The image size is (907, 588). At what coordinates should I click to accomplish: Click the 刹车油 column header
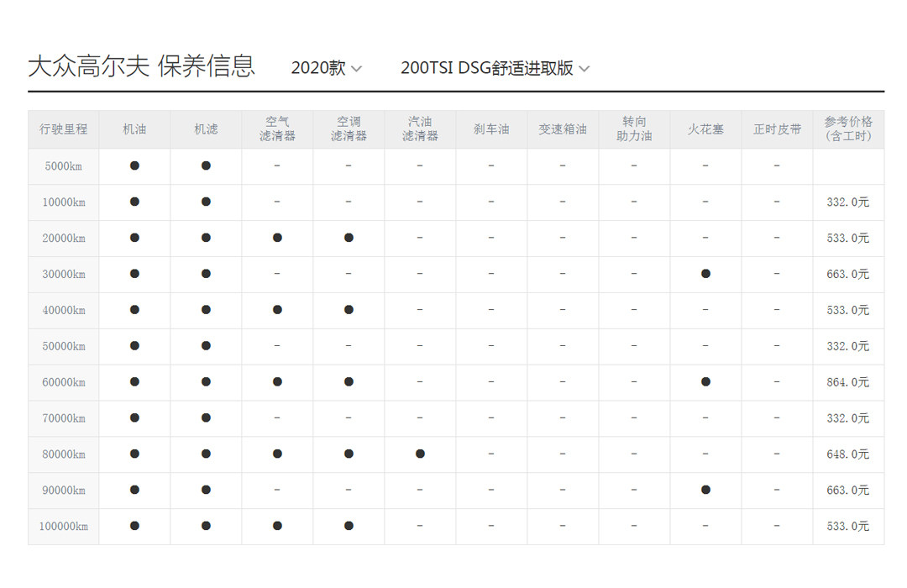pyautogui.click(x=491, y=129)
